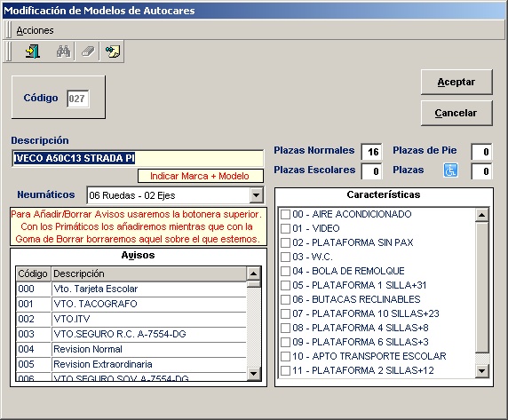Image resolution: width=508 pixels, height=420 pixels.
Task: Click the exit door toolbar icon
Action: tap(32, 52)
